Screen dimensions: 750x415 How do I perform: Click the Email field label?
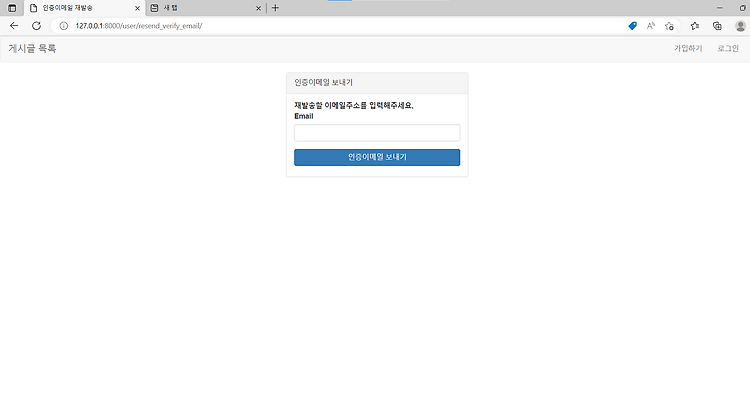click(304, 116)
